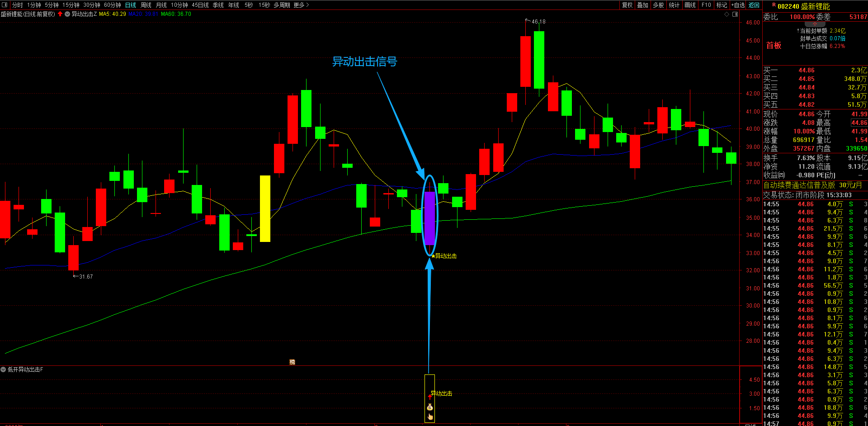Expand the 更多 periods menu
Viewport: 868px width, 426px height.
(x=301, y=5)
